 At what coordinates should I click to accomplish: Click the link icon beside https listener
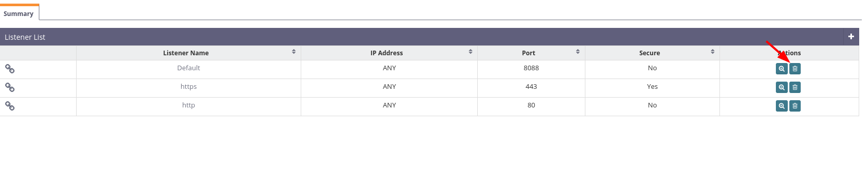[10, 87]
